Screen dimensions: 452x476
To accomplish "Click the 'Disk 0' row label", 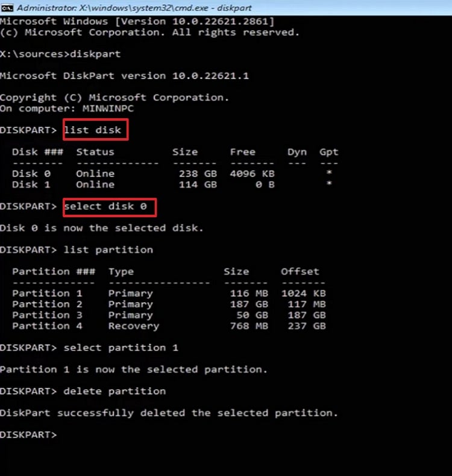I will click(x=31, y=174).
